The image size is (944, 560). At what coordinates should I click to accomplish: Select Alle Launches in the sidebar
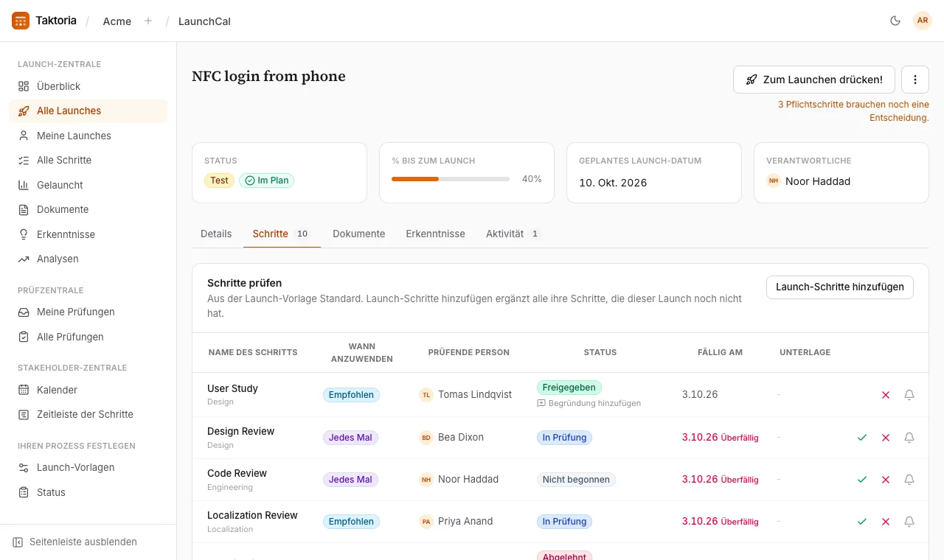pyautogui.click(x=88, y=111)
